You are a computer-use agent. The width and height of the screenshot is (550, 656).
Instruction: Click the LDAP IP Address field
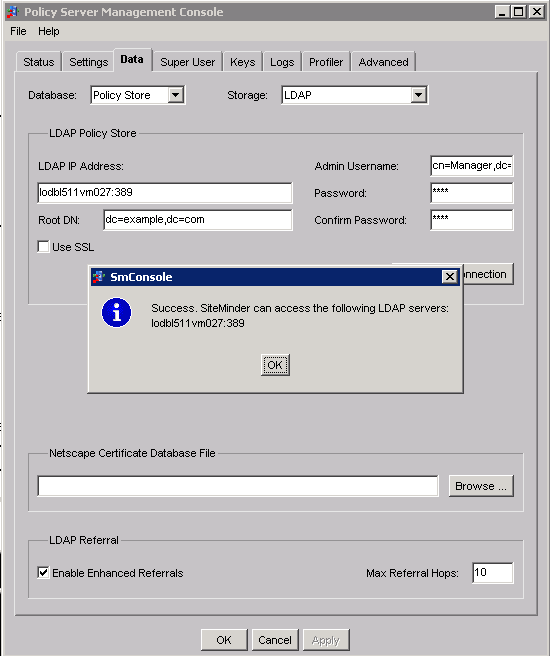[165, 192]
